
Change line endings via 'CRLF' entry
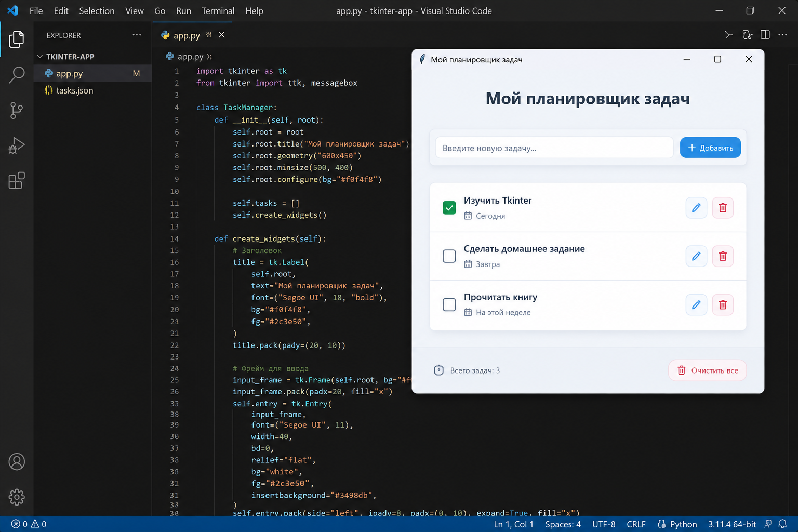636,524
